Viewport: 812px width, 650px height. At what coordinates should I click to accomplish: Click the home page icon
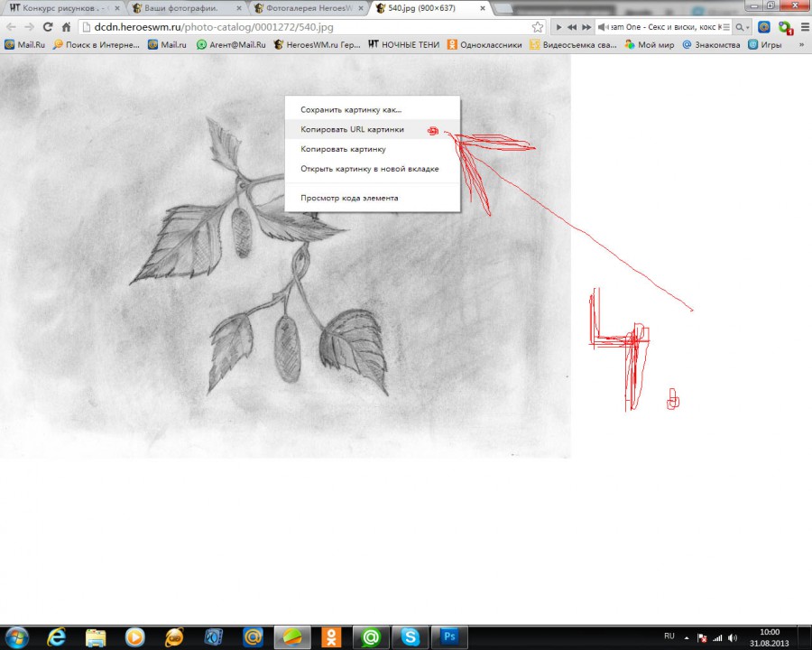pyautogui.click(x=66, y=27)
